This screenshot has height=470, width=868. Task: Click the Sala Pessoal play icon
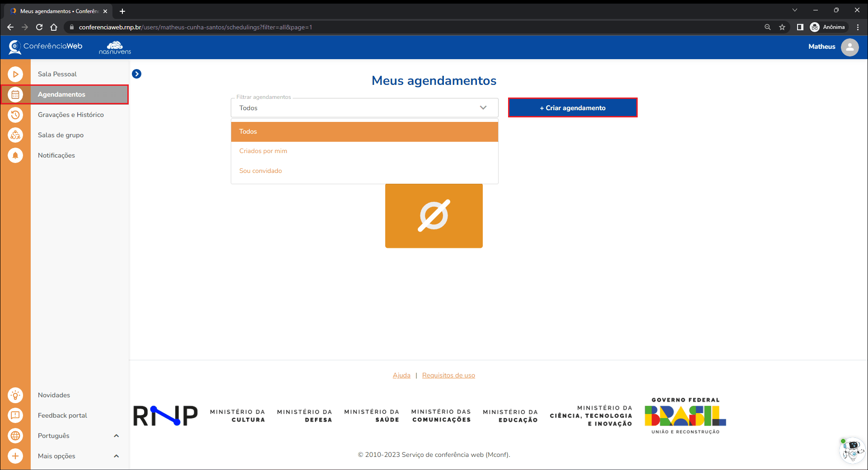tap(15, 74)
